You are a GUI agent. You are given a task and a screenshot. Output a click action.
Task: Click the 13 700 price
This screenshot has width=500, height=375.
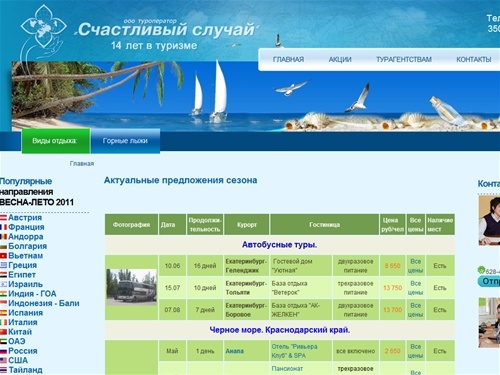[x=392, y=310]
